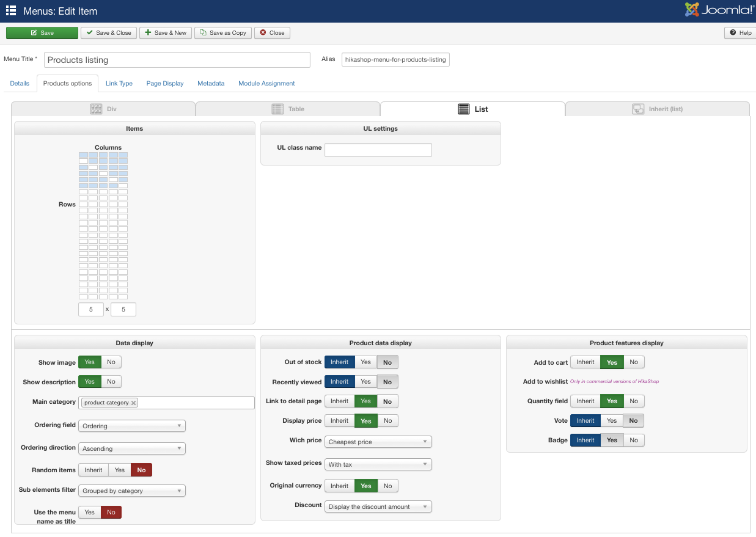Switch to the Table layout tab
This screenshot has height=537, width=756.
(288, 109)
